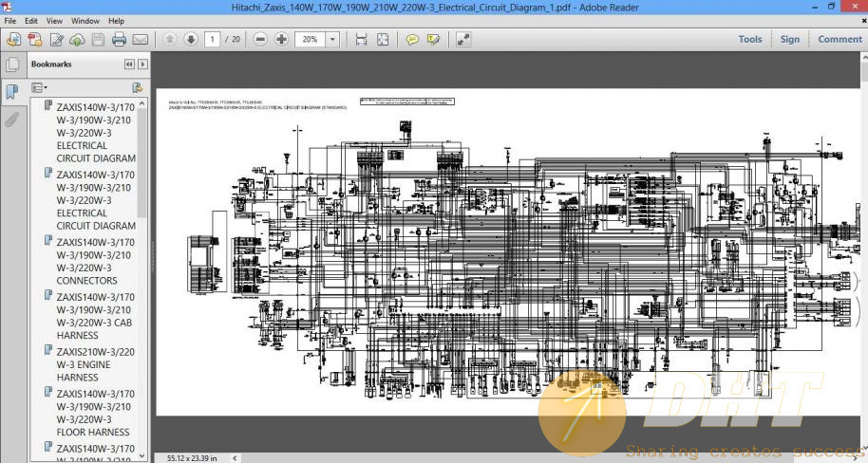Switch to Read Mode with arrows icon
This screenshot has height=463, width=868.
click(x=463, y=39)
